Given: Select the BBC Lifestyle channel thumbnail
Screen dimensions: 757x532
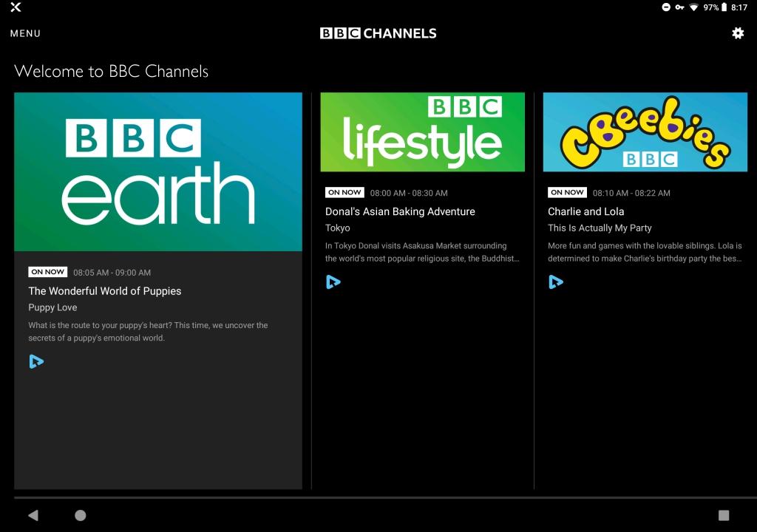Looking at the screenshot, I should 422,132.
